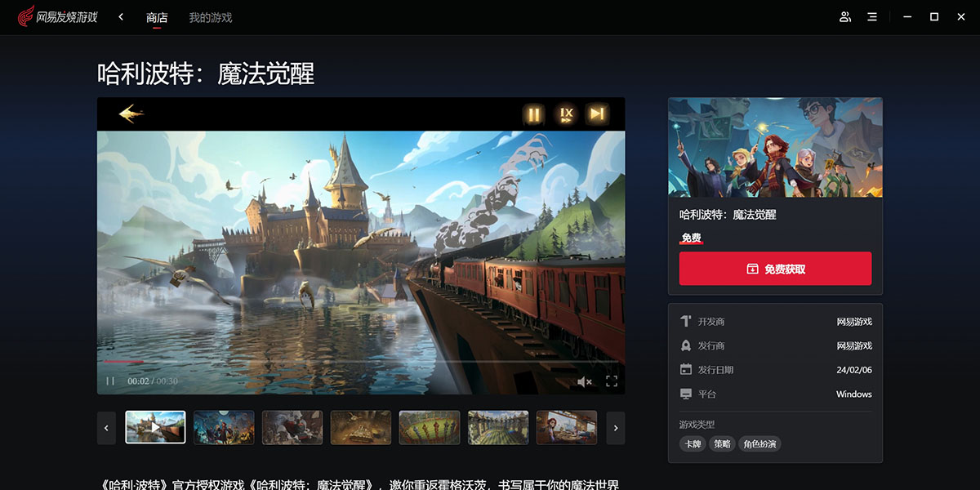Click the golden back arrow in video
Viewport: 980px width, 490px height.
(131, 114)
